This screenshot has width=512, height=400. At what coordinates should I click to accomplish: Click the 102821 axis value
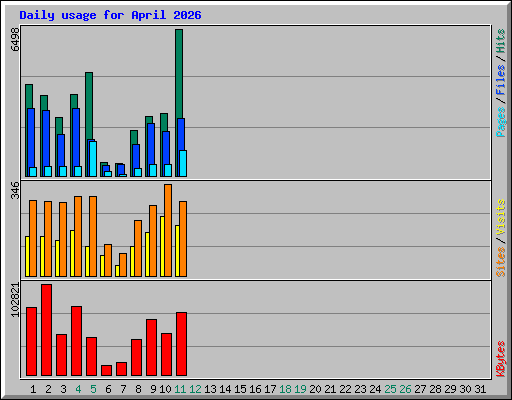click(x=15, y=300)
